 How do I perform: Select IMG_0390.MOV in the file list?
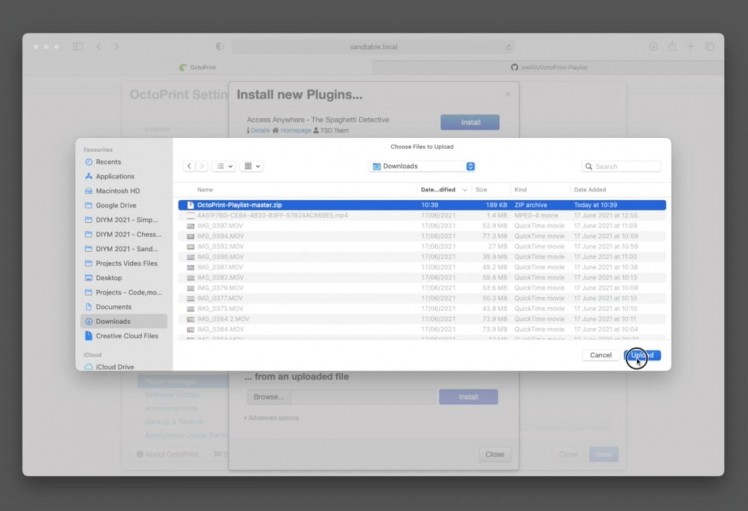pos(422,257)
